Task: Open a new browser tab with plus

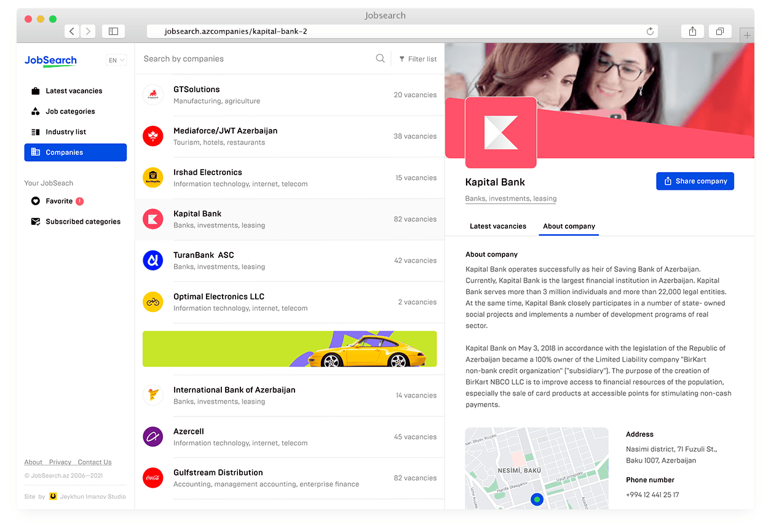Action: pyautogui.click(x=747, y=35)
